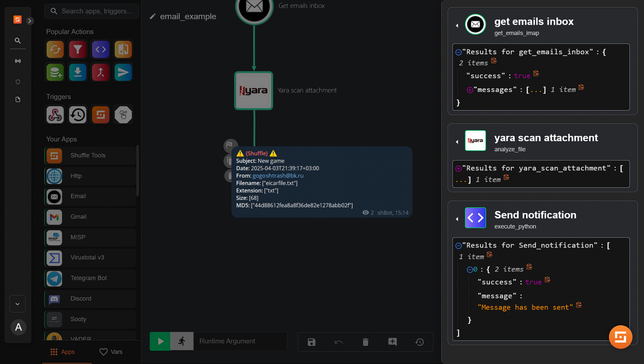
Task: Click the running person button beside play
Action: click(182, 341)
